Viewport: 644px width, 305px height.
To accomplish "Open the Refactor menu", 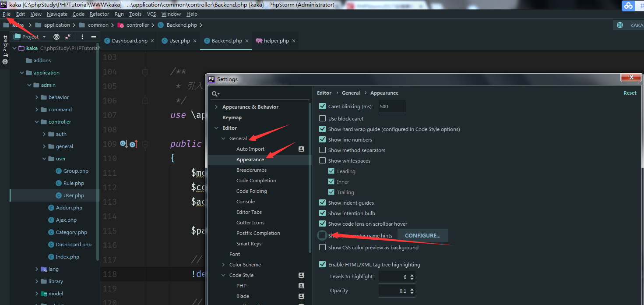I will click(99, 14).
